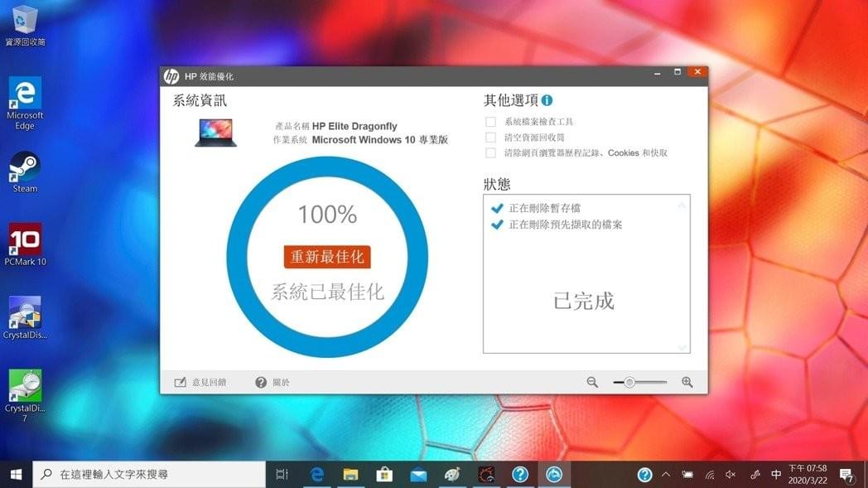
Task: Close the HP 效能優化 window
Action: [697, 72]
